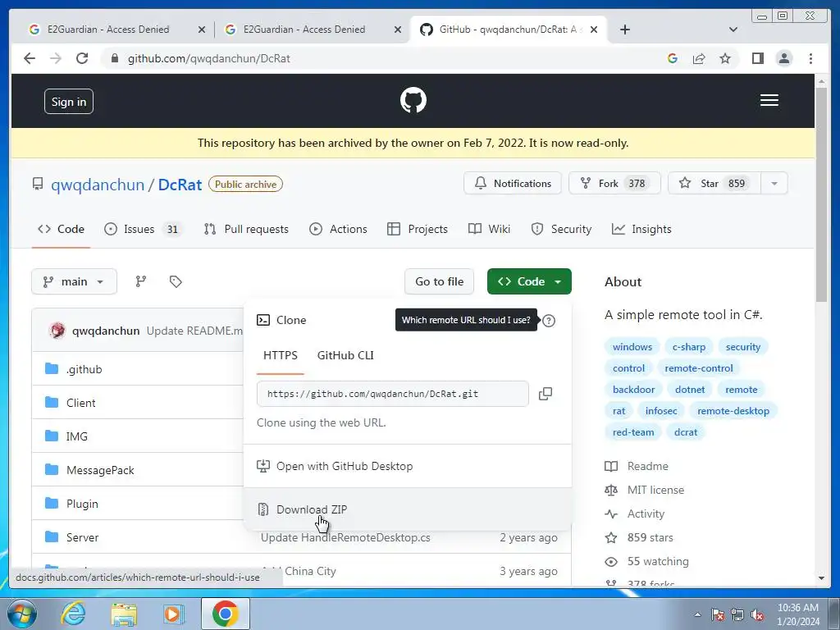Open the Pull requests tab
Viewport: 840px width, 630px height.
[x=246, y=230]
